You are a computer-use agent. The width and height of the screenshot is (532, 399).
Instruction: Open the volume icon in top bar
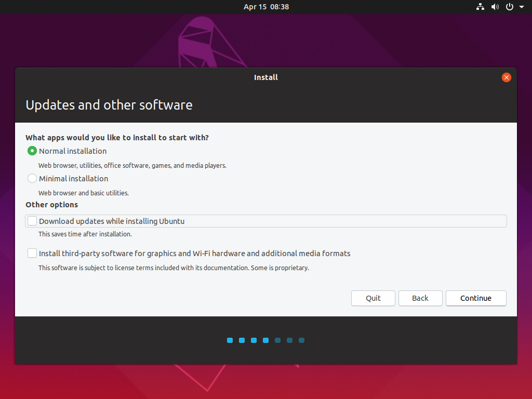tap(495, 7)
